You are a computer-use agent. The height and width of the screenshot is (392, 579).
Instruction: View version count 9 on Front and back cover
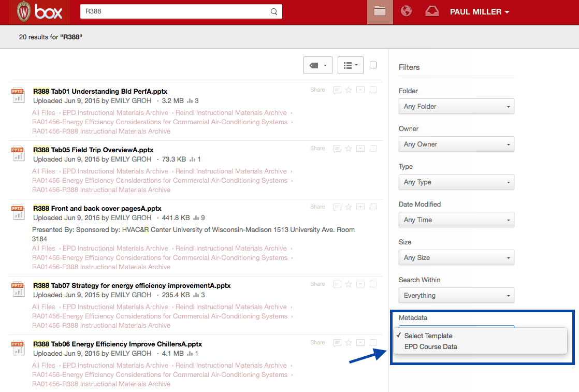(x=199, y=218)
